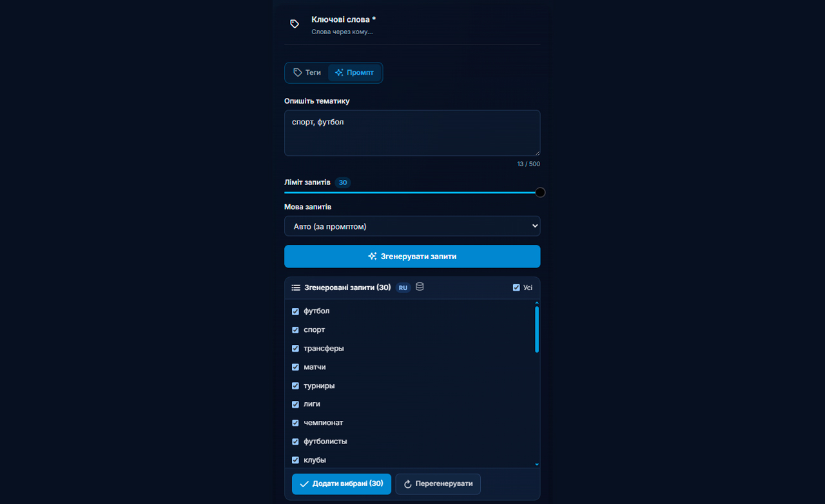The image size is (825, 504).
Task: Toggle the Усі select-all checkbox
Action: [x=516, y=287]
